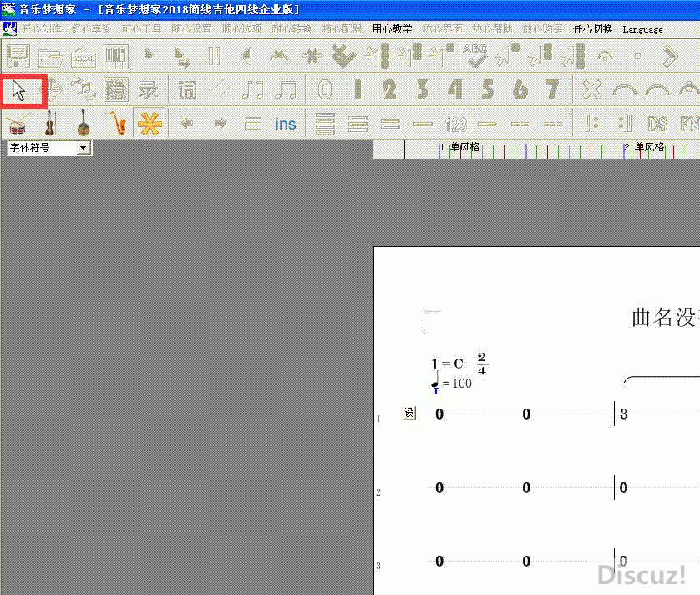Insert end repeat barline sign
Image resolution: width=700 pixels, height=595 pixels.
tap(626, 124)
